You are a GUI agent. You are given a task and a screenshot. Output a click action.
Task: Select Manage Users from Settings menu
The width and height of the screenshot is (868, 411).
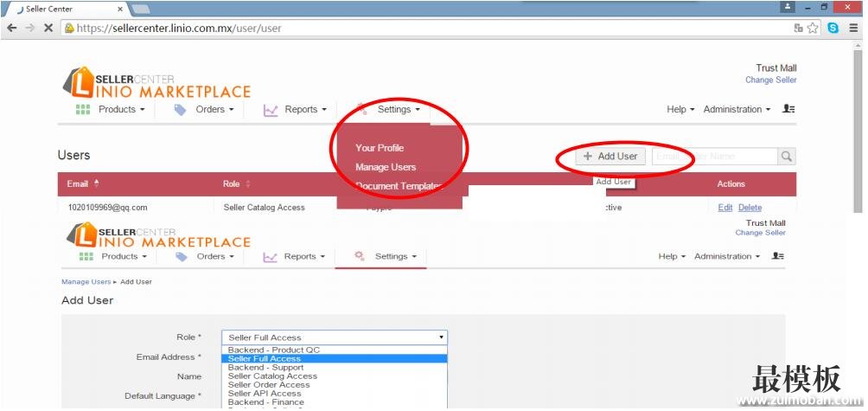[386, 167]
